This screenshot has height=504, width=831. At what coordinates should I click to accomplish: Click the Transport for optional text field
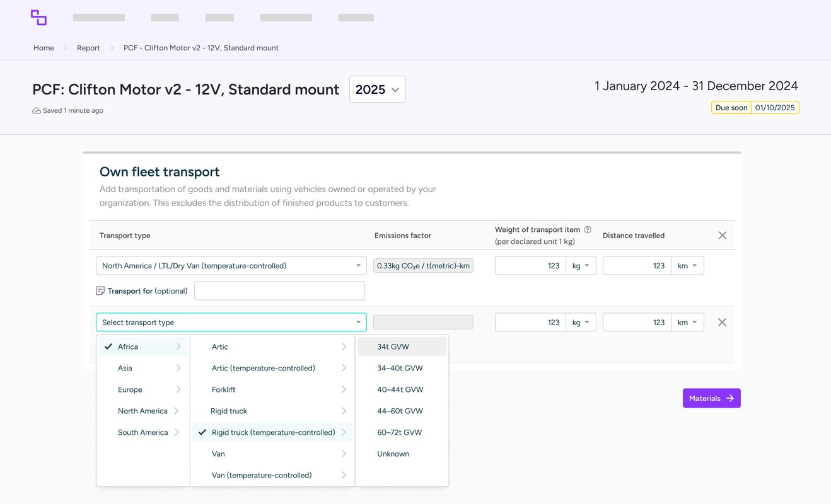pyautogui.click(x=279, y=291)
